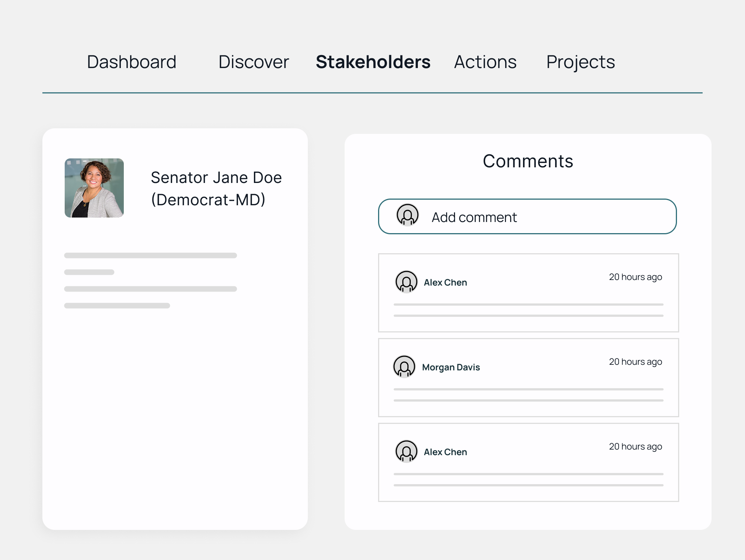Image resolution: width=745 pixels, height=560 pixels.
Task: Select the Morgan Davis comment body text
Action: [x=528, y=395]
